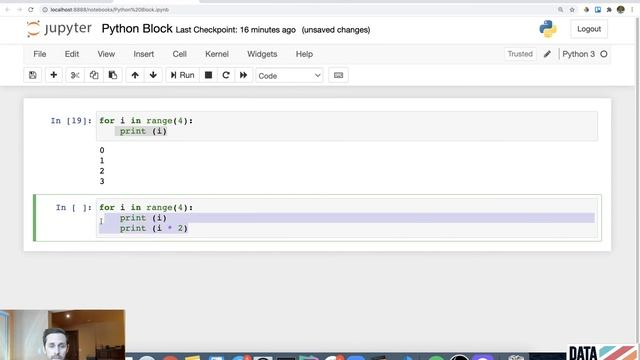Click the presenter webcam thumbnail
Image resolution: width=640 pixels, height=360 pixels.
[62, 335]
